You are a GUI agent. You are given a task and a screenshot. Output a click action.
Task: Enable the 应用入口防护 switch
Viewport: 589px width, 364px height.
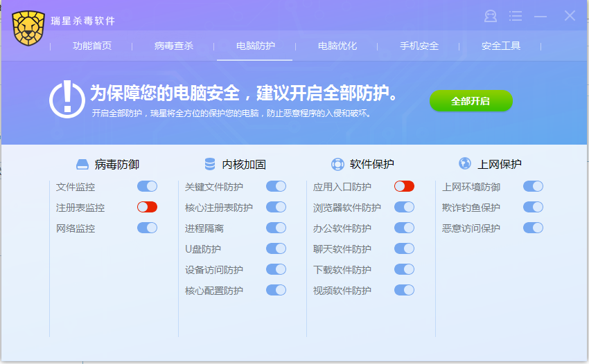point(404,187)
